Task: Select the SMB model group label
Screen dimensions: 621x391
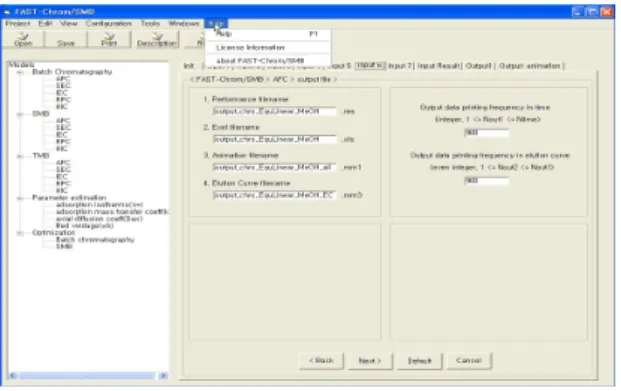Action: tap(41, 114)
